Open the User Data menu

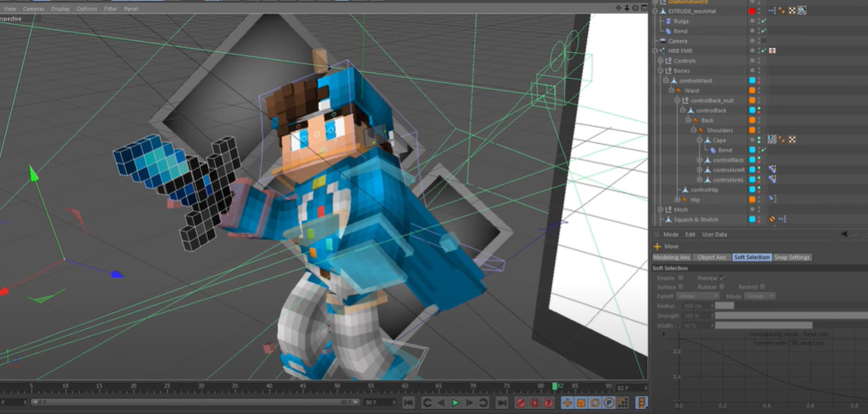point(714,235)
